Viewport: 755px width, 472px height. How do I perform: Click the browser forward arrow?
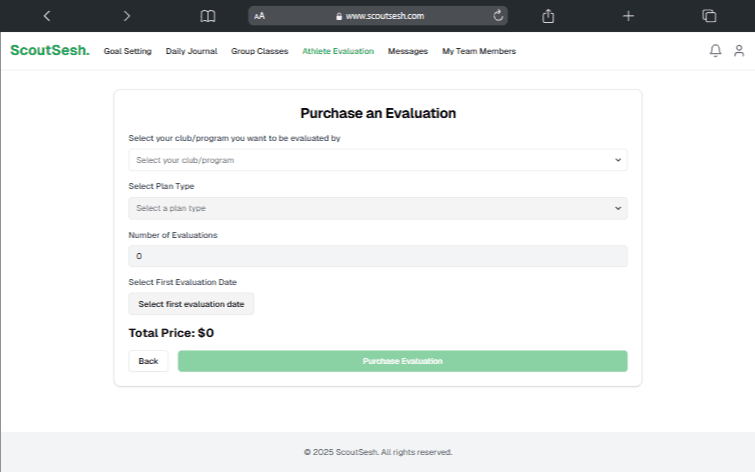(126, 16)
